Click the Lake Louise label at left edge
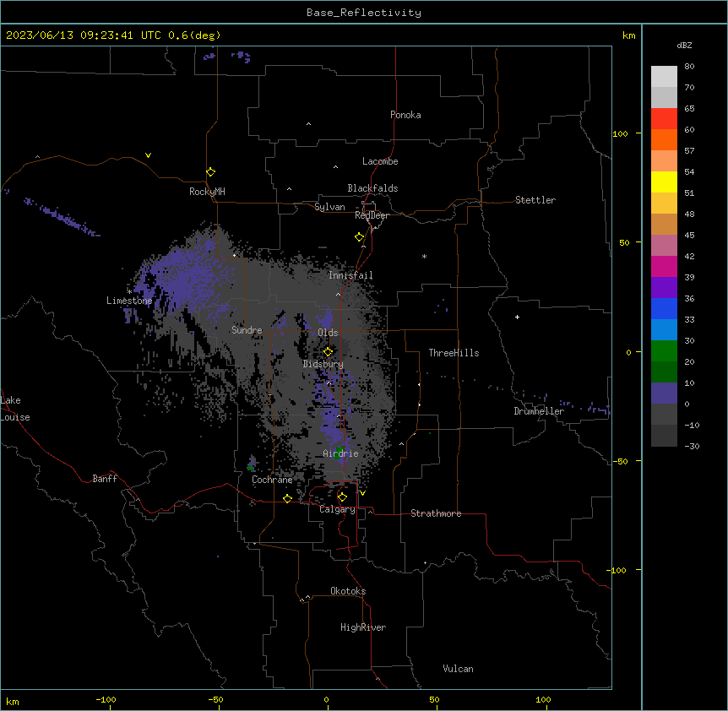The image size is (728, 711). [x=15, y=409]
